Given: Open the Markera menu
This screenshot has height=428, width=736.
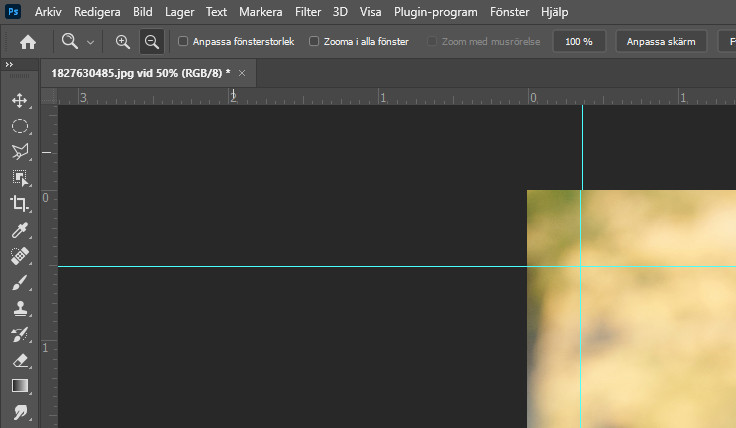Looking at the screenshot, I should pyautogui.click(x=261, y=12).
